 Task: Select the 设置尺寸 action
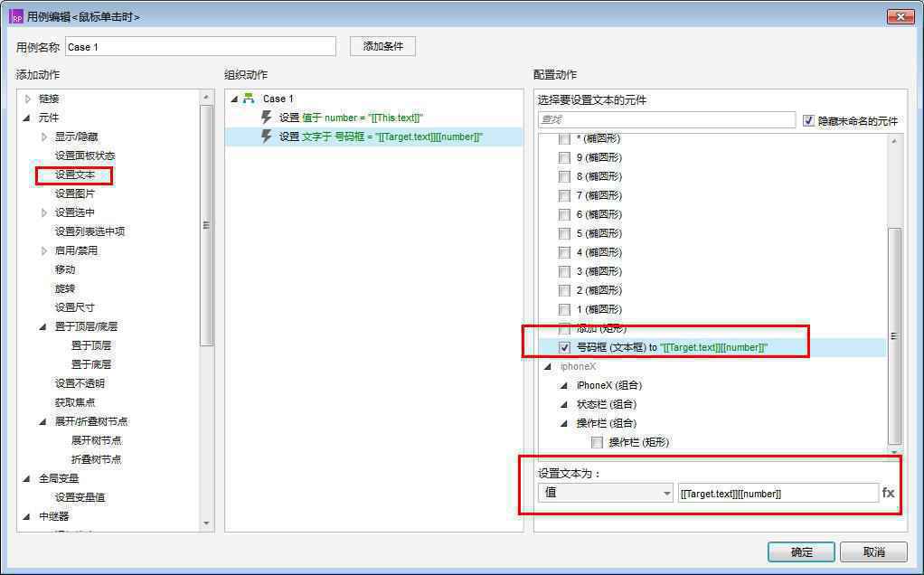click(75, 307)
